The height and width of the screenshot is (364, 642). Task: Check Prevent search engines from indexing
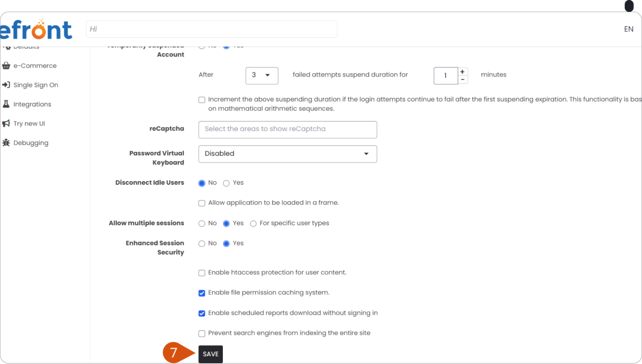pyautogui.click(x=202, y=333)
